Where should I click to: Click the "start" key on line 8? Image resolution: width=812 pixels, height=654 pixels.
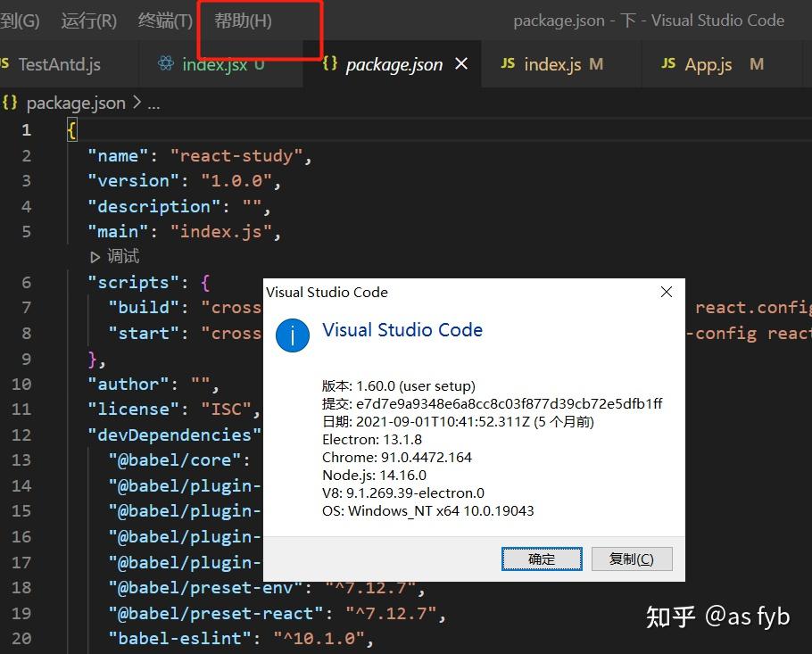point(144,333)
